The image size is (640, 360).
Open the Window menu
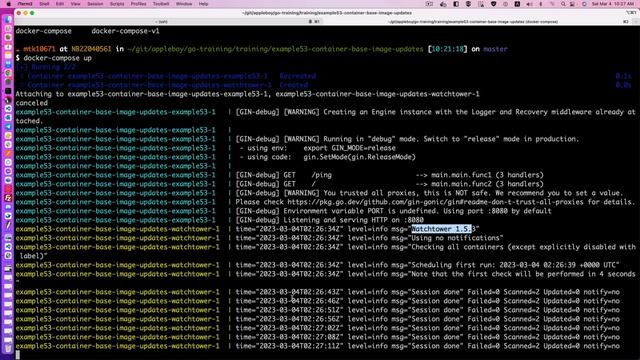tap(184, 4)
